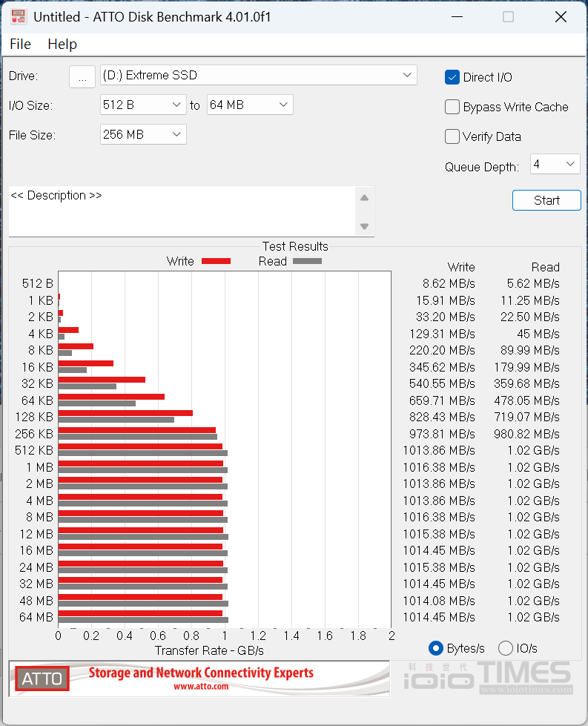588x726 pixels.
Task: Select the Bytes/s radio button
Action: (436, 648)
